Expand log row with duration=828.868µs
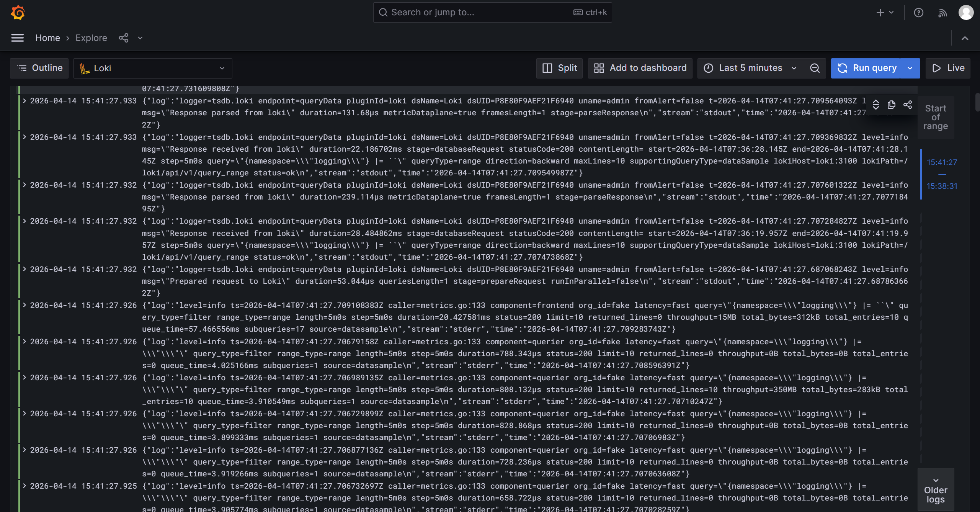 24,413
